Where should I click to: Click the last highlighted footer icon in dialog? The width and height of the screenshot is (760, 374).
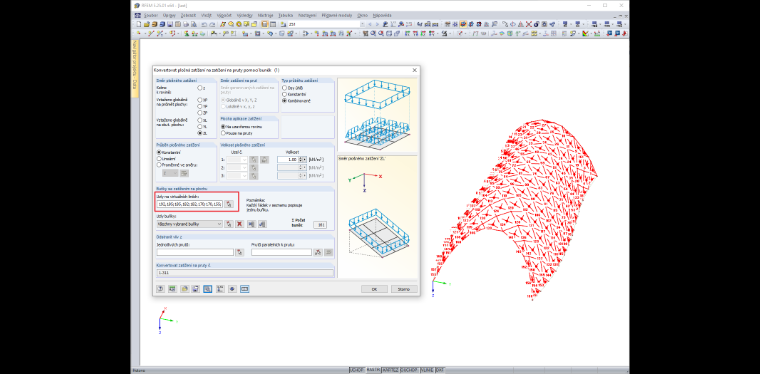click(244, 289)
